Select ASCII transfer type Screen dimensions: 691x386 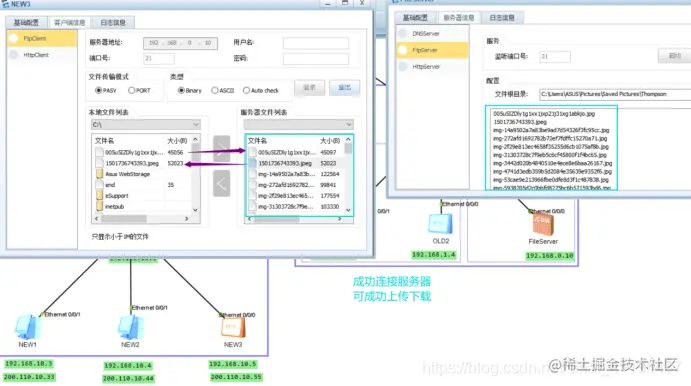click(215, 90)
